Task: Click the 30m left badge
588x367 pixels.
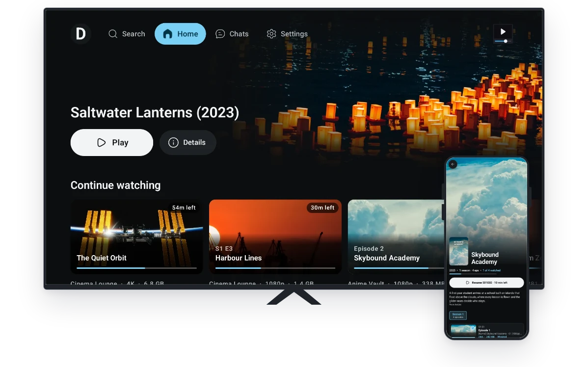Action: click(322, 208)
